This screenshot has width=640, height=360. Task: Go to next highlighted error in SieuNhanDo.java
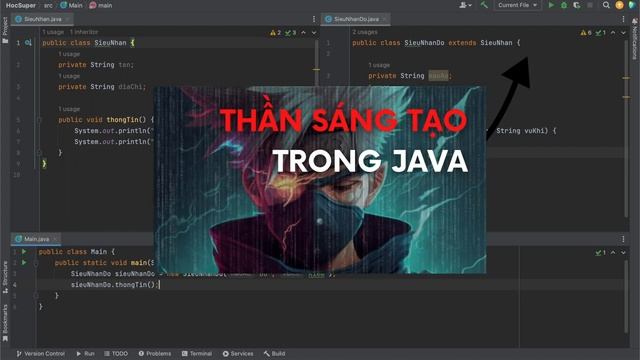(x=623, y=33)
